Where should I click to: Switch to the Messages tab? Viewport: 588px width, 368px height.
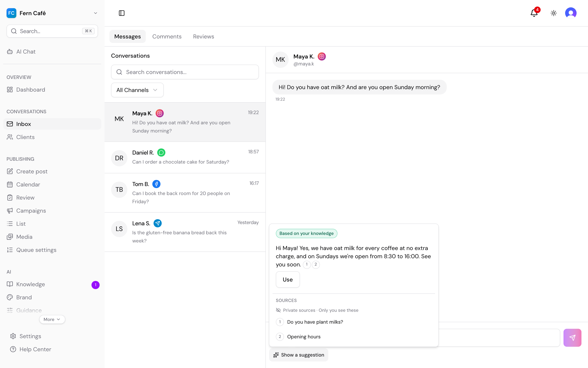(127, 37)
